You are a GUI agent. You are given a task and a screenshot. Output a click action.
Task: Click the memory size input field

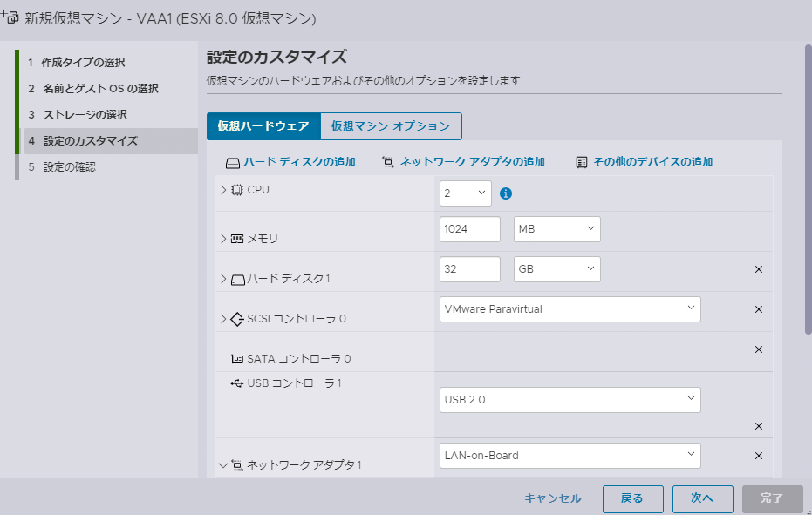tap(470, 229)
